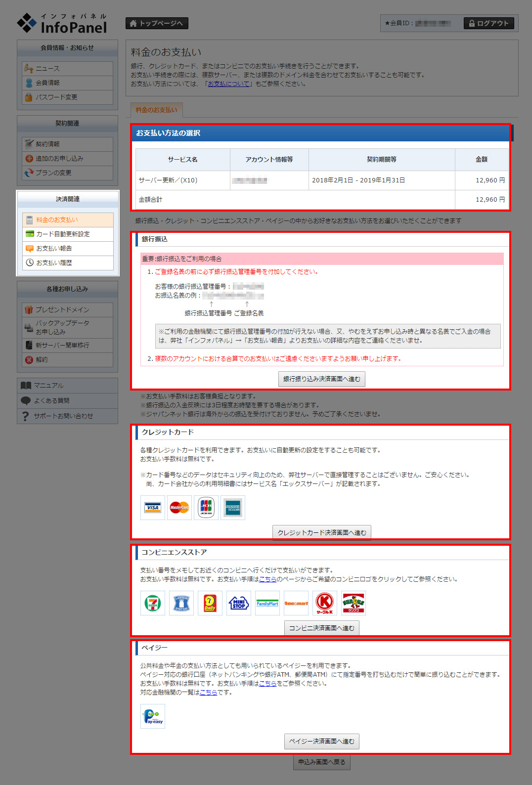The height and width of the screenshot is (785, 532).
Task: Click クレジットカード決済画面へ進む button
Action: click(322, 532)
